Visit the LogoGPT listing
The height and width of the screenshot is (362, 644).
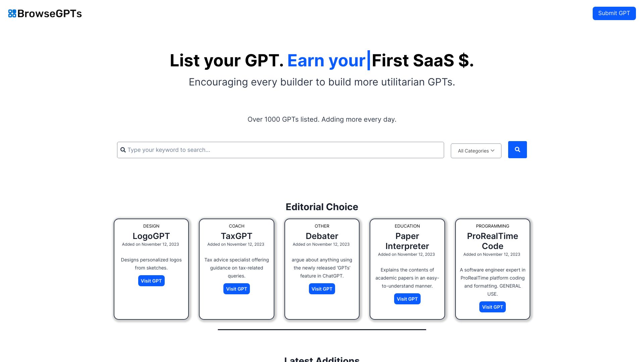[x=151, y=281]
